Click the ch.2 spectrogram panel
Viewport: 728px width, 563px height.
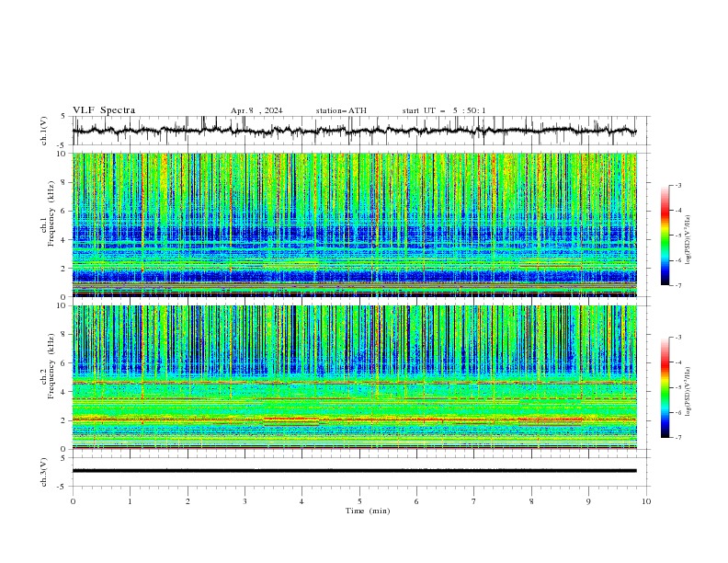(x=354, y=377)
